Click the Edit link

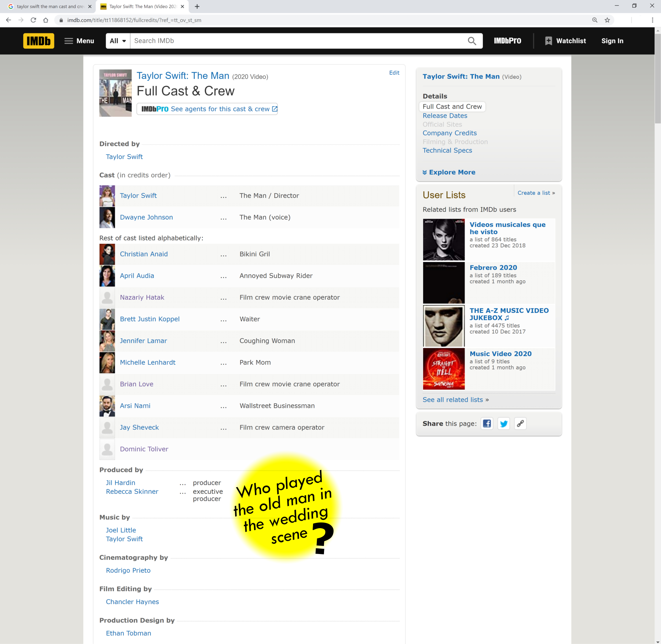tap(394, 73)
